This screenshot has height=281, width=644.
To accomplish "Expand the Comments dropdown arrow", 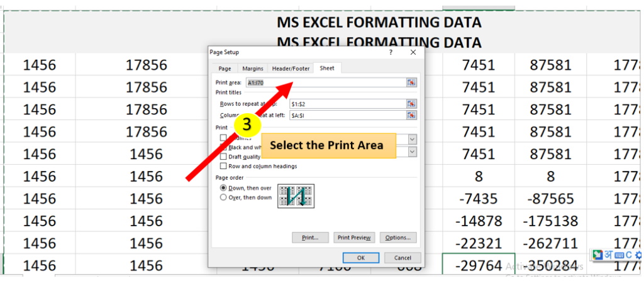I will pos(413,140).
